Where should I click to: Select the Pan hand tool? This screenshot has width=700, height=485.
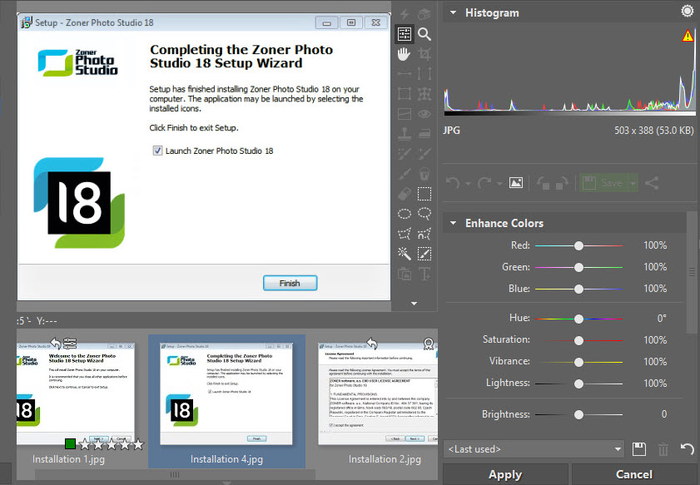tap(404, 54)
